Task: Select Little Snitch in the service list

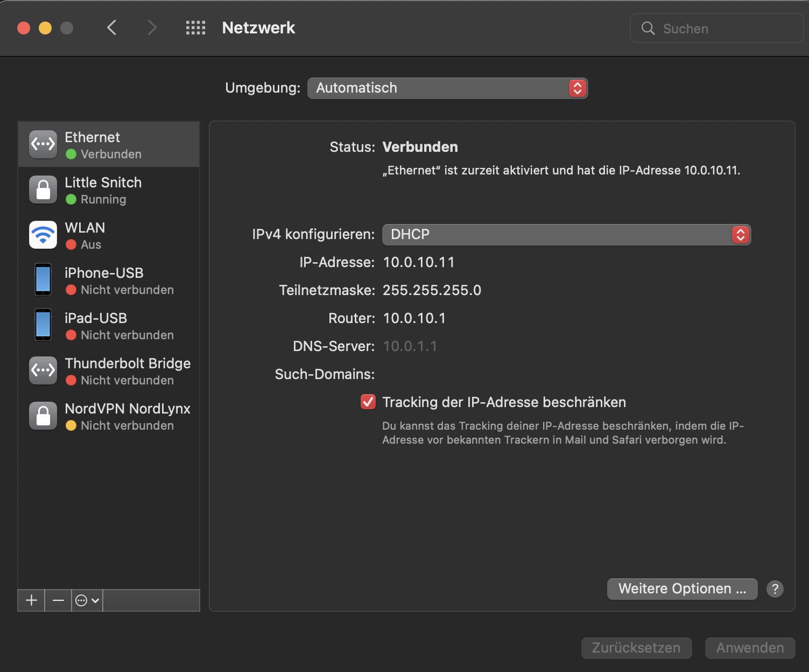Action: point(109,190)
